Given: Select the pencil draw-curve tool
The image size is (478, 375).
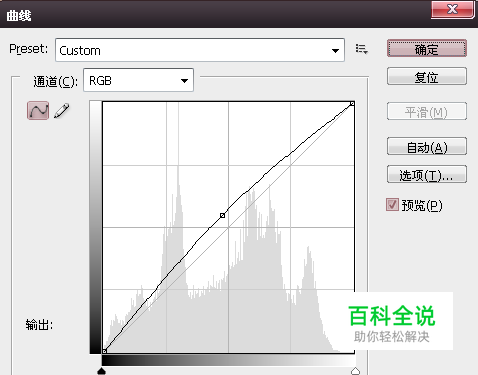Looking at the screenshot, I should click(x=62, y=111).
